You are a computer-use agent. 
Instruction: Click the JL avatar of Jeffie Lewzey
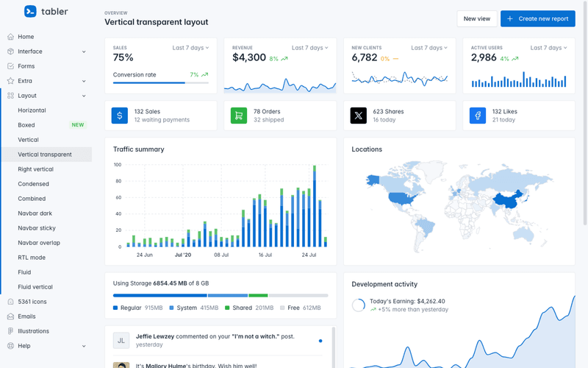pos(121,341)
